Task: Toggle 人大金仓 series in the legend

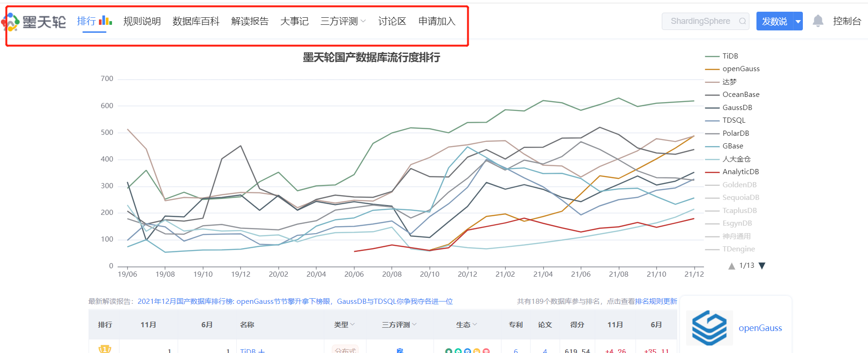Action: click(x=728, y=159)
